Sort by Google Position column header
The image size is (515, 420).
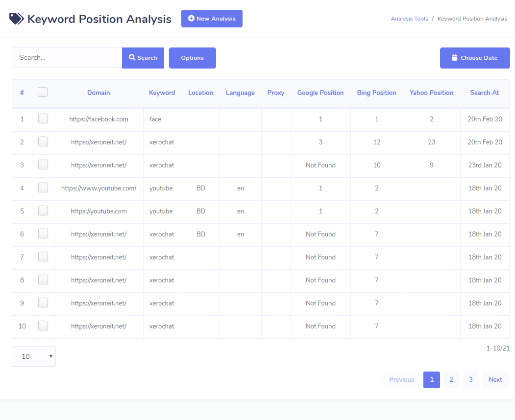point(320,93)
